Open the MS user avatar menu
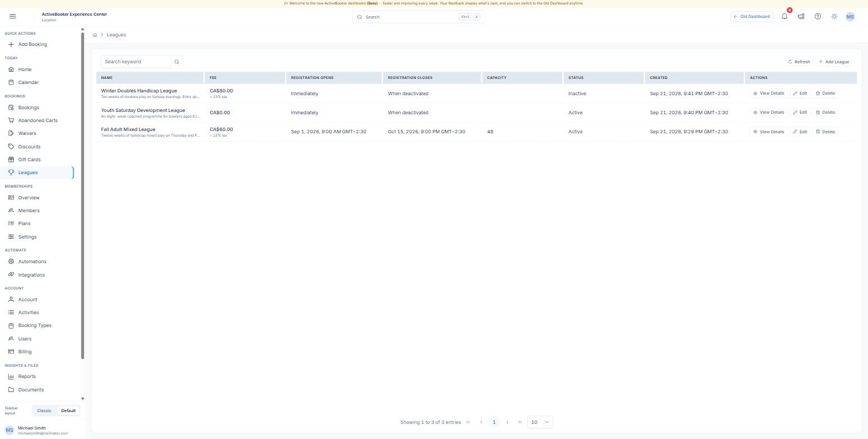 (x=850, y=17)
